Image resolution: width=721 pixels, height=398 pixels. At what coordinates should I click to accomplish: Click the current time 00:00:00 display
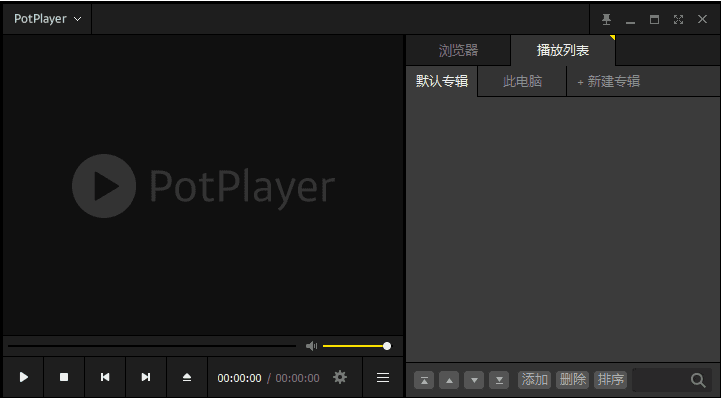[x=239, y=378]
